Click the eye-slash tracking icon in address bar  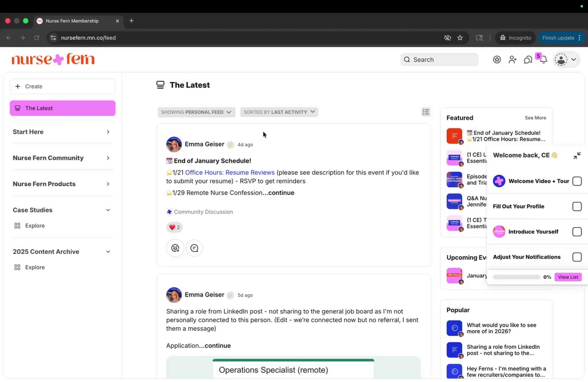click(x=447, y=38)
